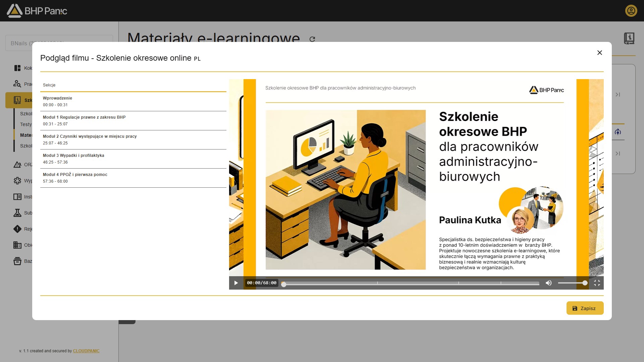Open the employees search icon in sidebar
Screen dimensions: 644x362
(x=17, y=84)
